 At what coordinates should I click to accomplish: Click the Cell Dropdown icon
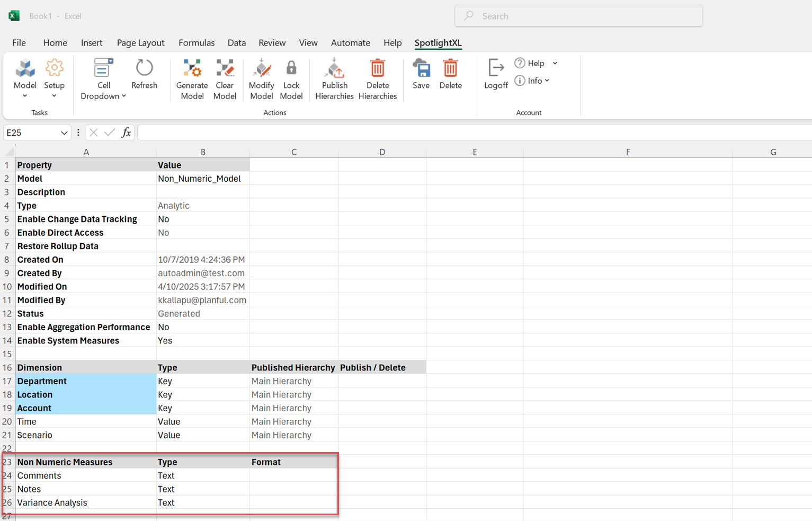103,68
